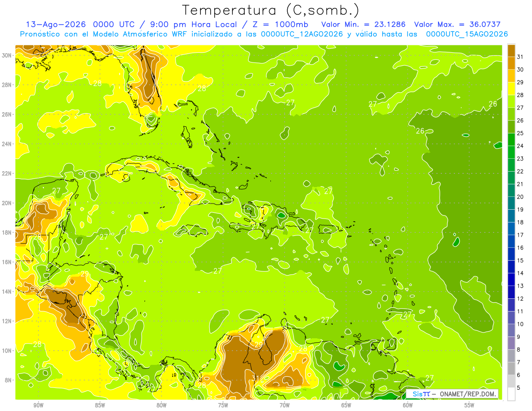Click the '60W' longitude label

(408, 405)
